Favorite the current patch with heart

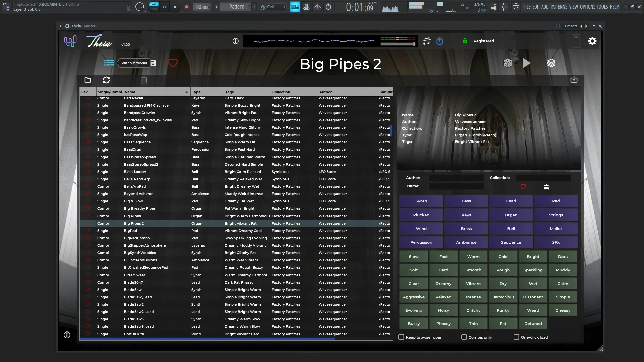tap(173, 63)
